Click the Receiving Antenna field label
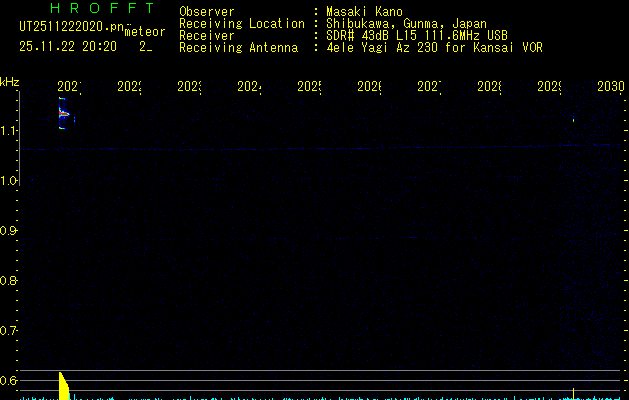Viewport: 629px width, 400px height. click(x=238, y=47)
